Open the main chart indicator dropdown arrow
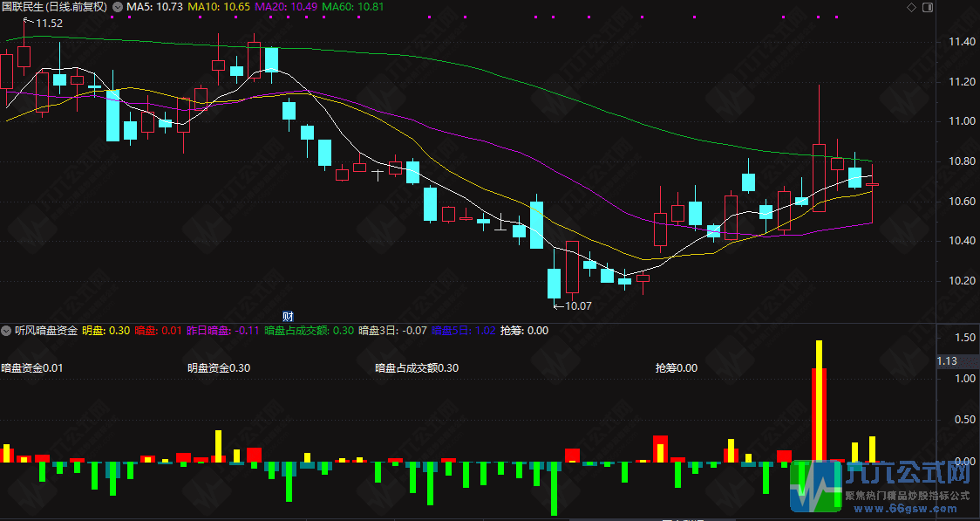The image size is (980, 521). pos(118,8)
